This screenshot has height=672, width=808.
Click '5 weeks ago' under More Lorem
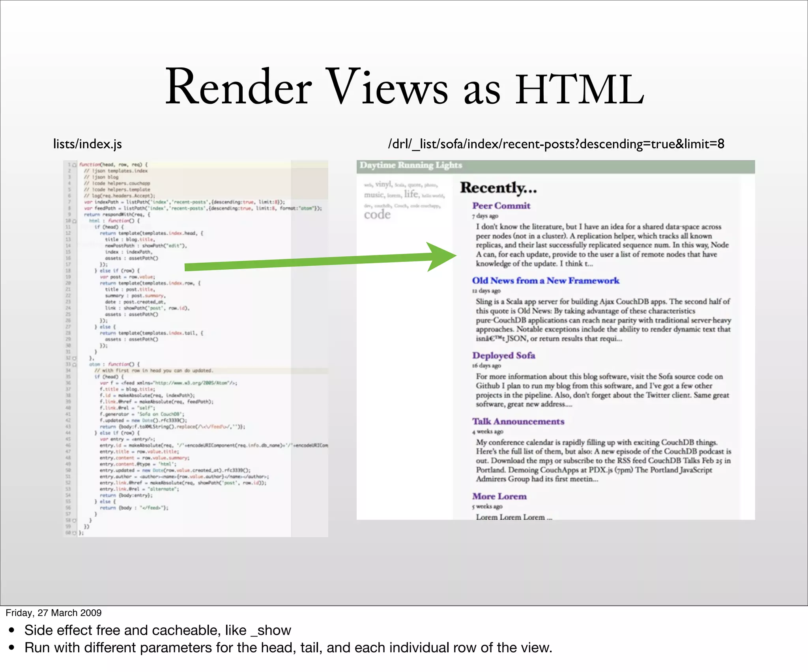pyautogui.click(x=487, y=506)
